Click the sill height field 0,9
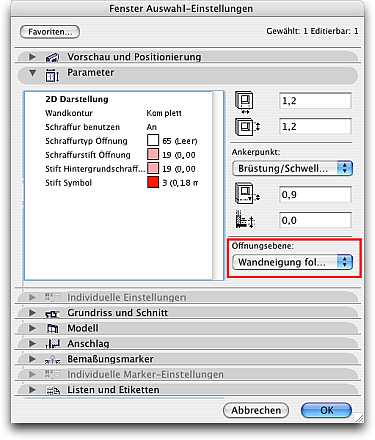This screenshot has width=375, height=440. tap(315, 195)
